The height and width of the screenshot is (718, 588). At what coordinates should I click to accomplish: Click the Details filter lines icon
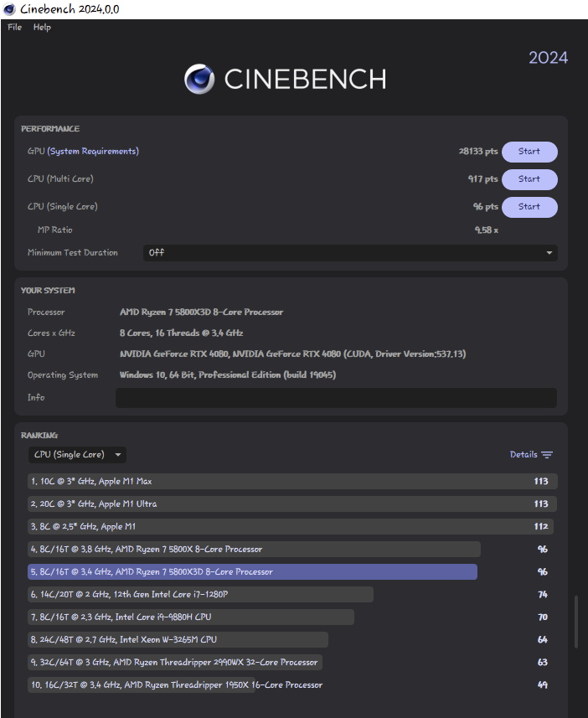click(x=547, y=455)
